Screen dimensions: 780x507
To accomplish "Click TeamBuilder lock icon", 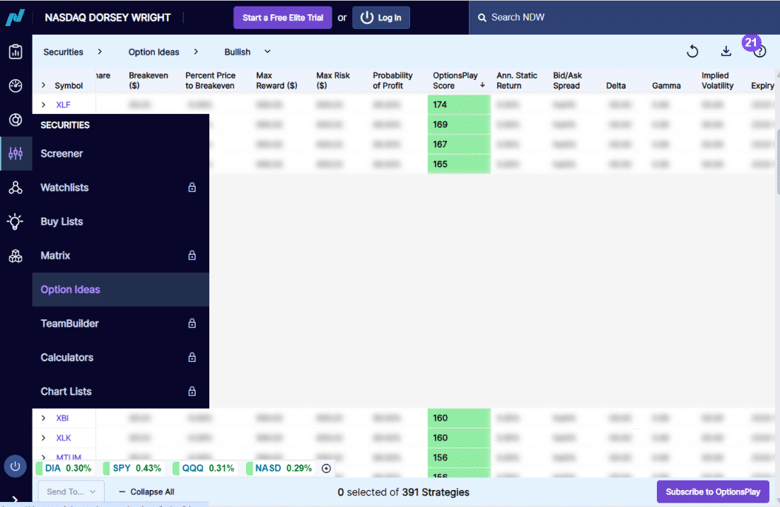I will point(192,323).
